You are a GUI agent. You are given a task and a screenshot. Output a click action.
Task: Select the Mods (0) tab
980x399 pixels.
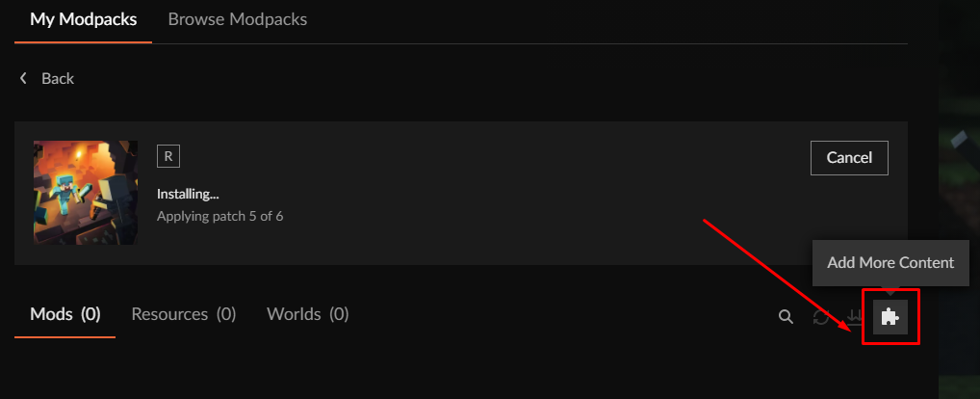65,314
